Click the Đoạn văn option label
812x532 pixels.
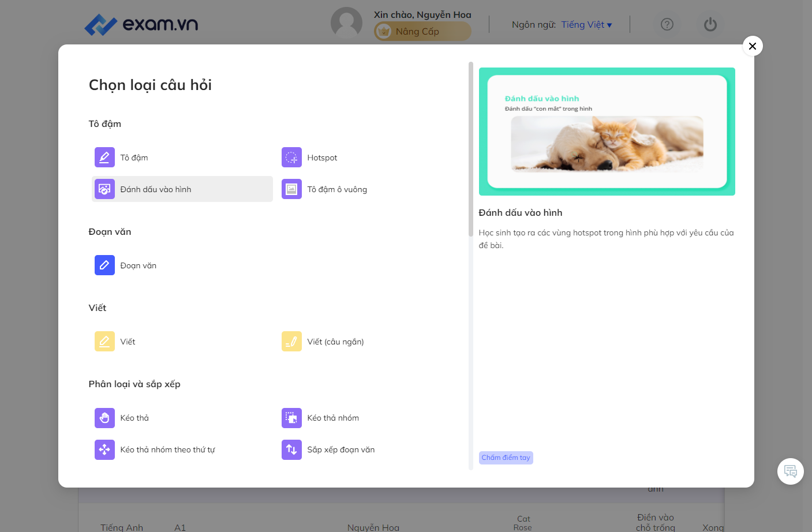[x=139, y=265]
